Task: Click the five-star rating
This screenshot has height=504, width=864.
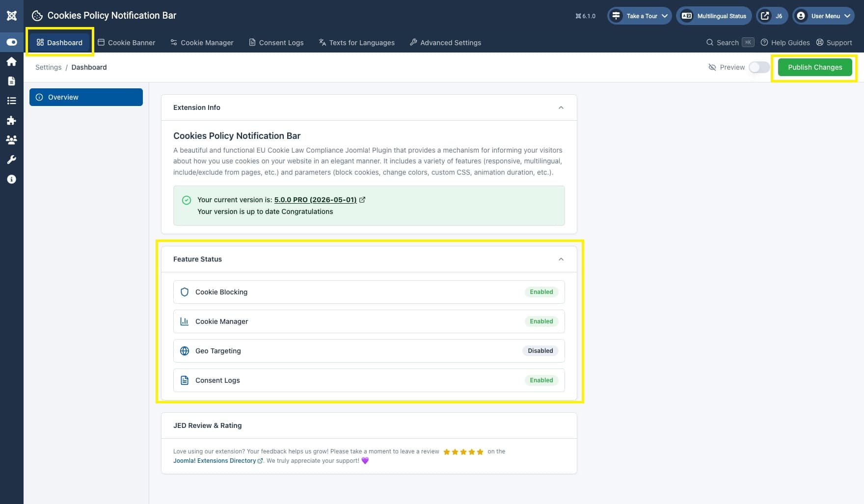Action: [463, 452]
